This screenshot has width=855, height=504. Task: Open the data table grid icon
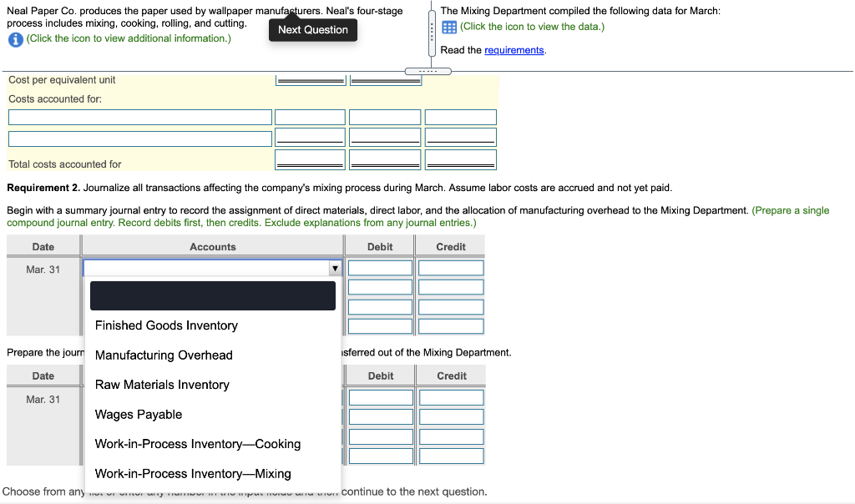[448, 28]
